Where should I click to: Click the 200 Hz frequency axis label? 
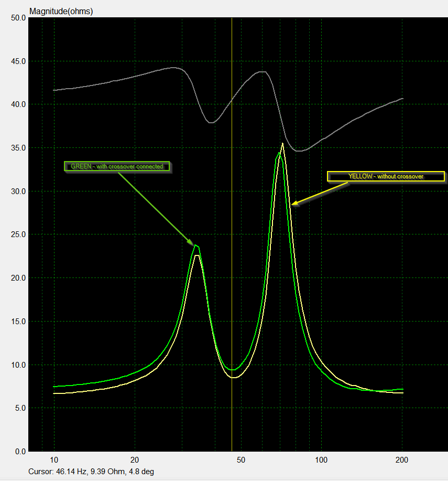(402, 460)
